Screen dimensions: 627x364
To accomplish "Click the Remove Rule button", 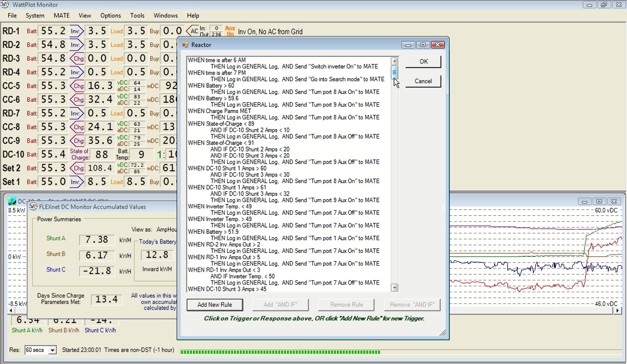I will (346, 305).
